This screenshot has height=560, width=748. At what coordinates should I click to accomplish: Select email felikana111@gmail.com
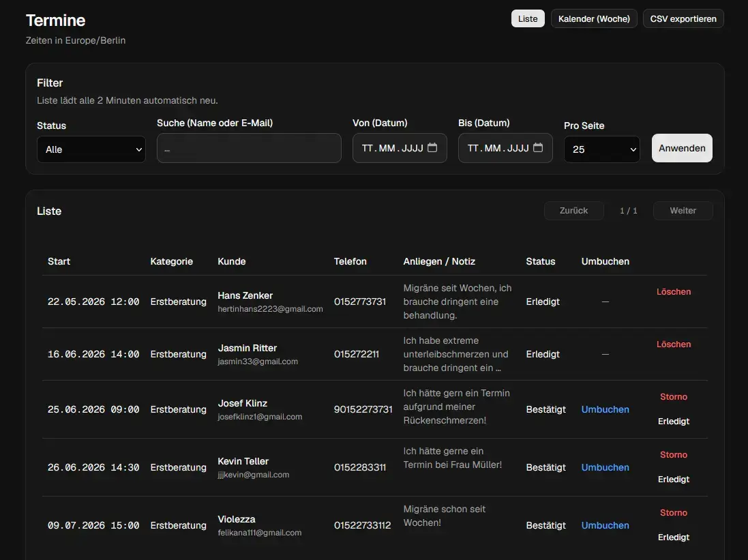tap(260, 532)
